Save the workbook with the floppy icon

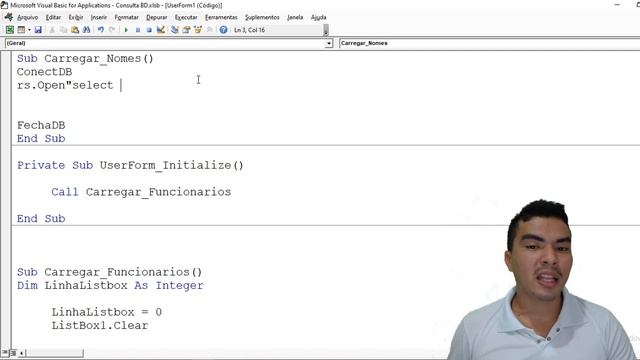pyautogui.click(x=38, y=30)
